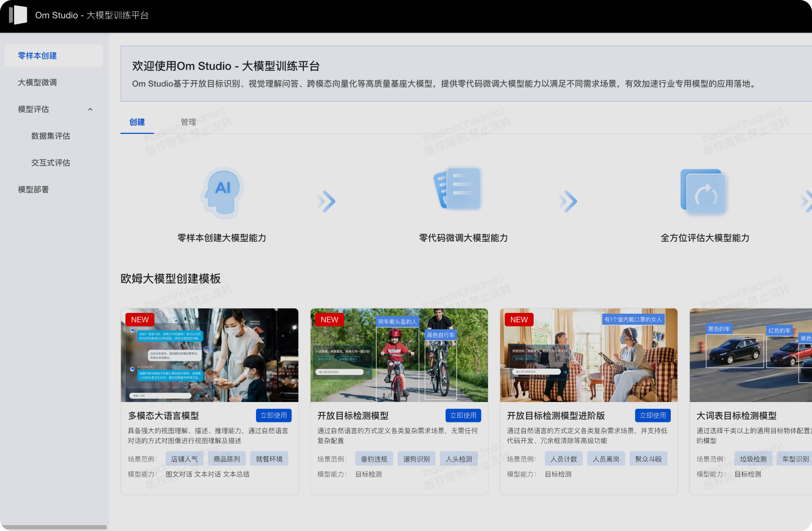Click the 垂钓违规 scenario tag
Screen dimensions: 812x531
click(x=374, y=459)
